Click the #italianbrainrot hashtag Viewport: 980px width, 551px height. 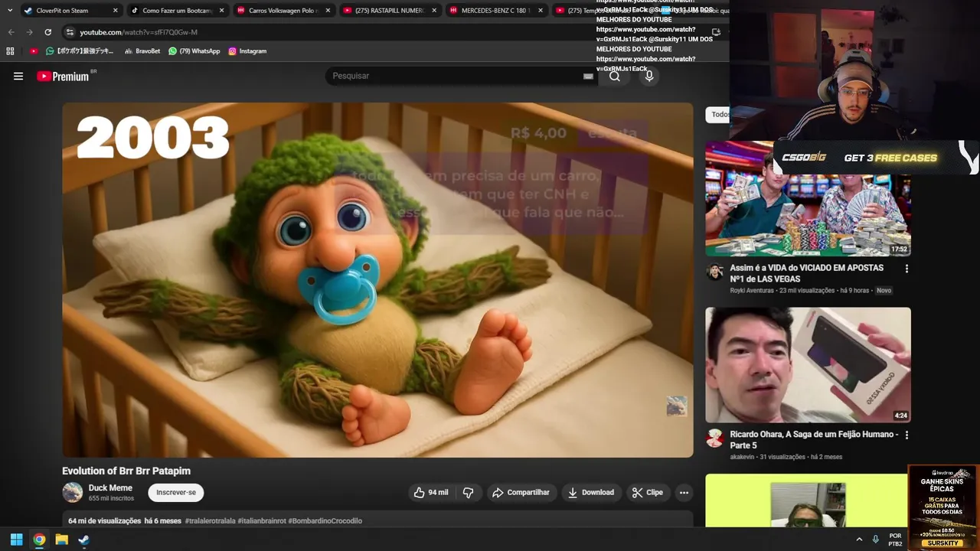coord(261,521)
